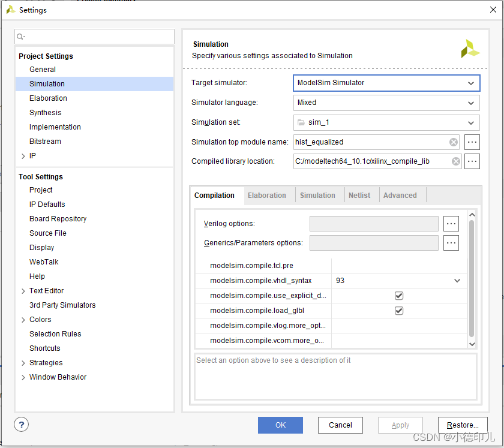Image resolution: width=504 pixels, height=448 pixels.
Task: Switch to the Elaboration tab
Action: [x=267, y=196]
